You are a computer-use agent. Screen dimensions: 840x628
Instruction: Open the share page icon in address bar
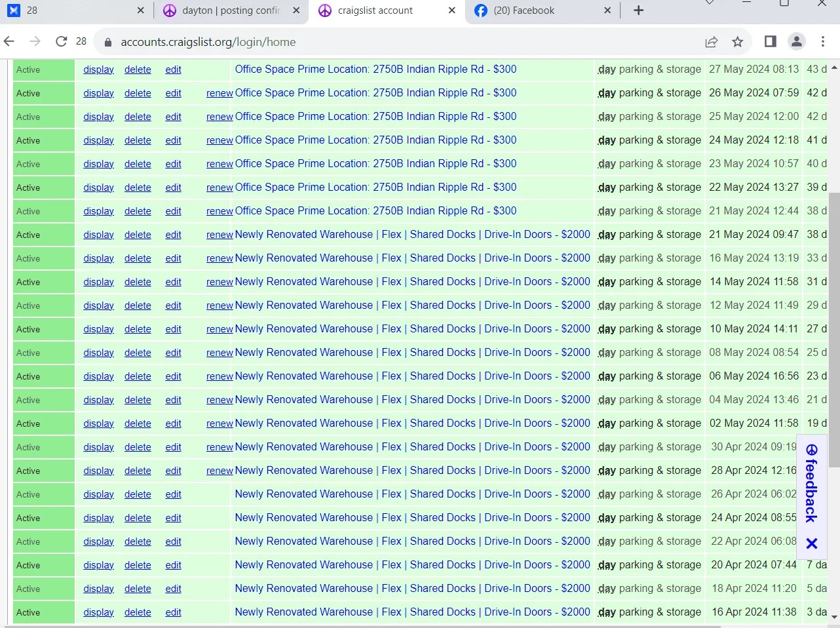(x=712, y=42)
